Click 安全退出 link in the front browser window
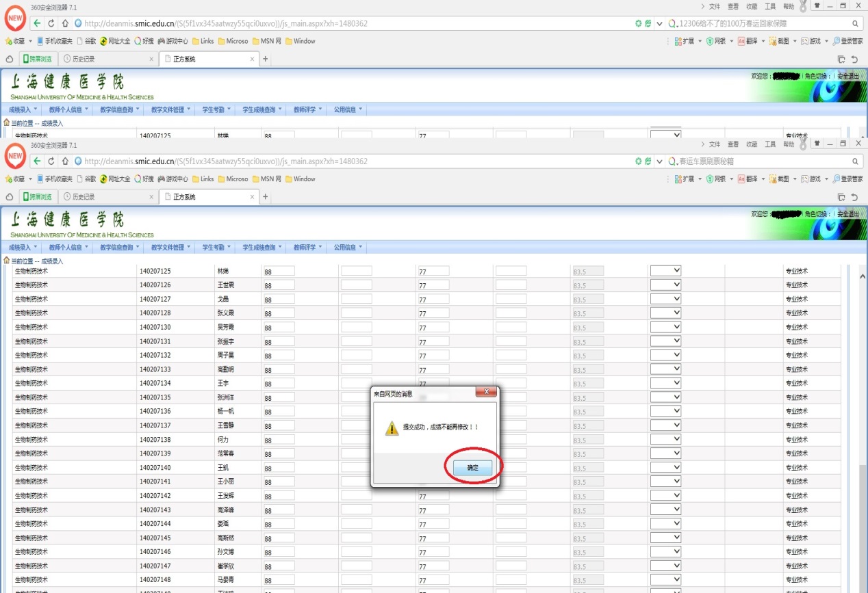Screen dimensions: 868x593 [847, 213]
